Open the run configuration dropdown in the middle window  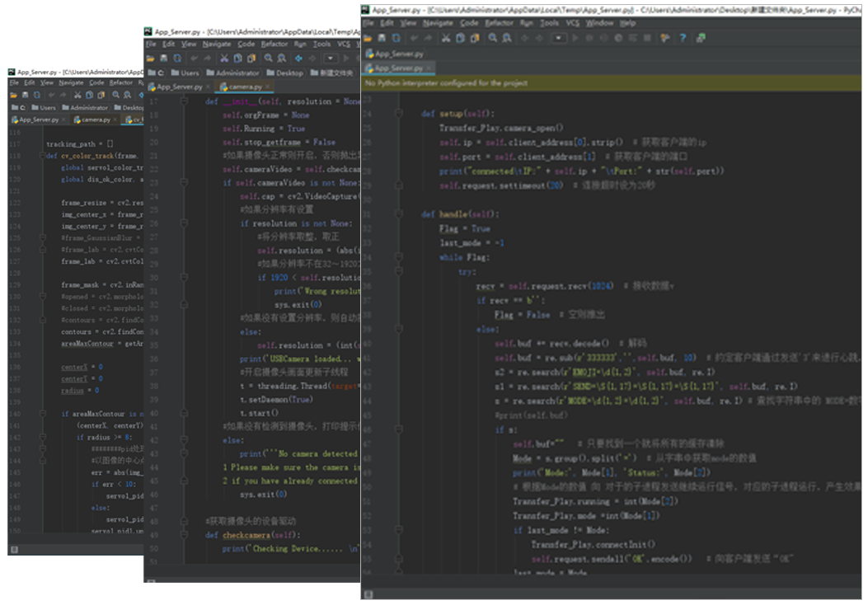tap(331, 59)
